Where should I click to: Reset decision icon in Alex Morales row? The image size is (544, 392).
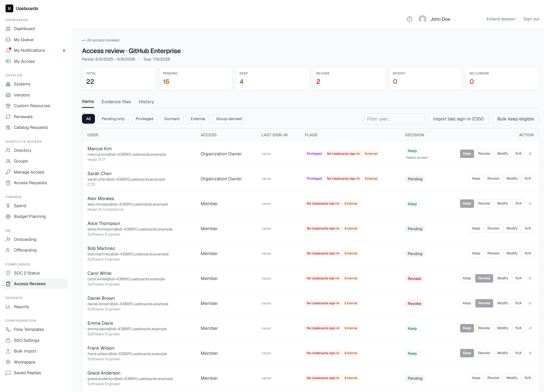pyautogui.click(x=530, y=204)
